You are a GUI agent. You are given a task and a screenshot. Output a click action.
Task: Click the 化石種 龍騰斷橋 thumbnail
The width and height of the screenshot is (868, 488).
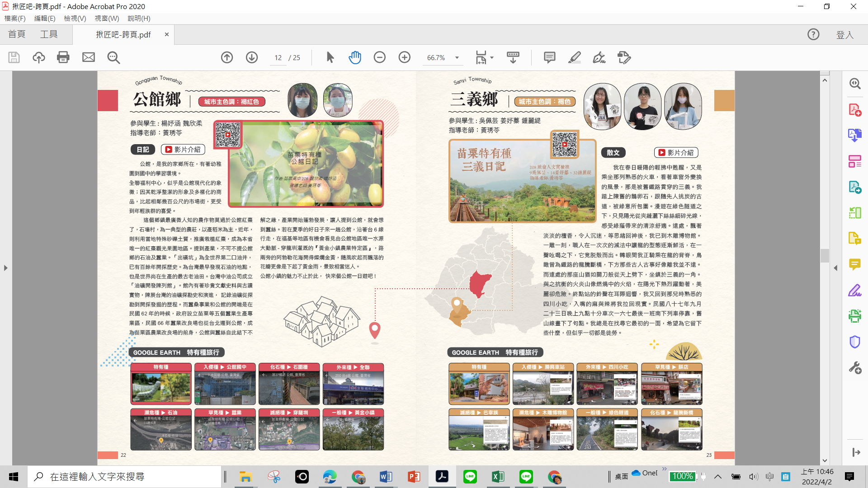coord(671,430)
